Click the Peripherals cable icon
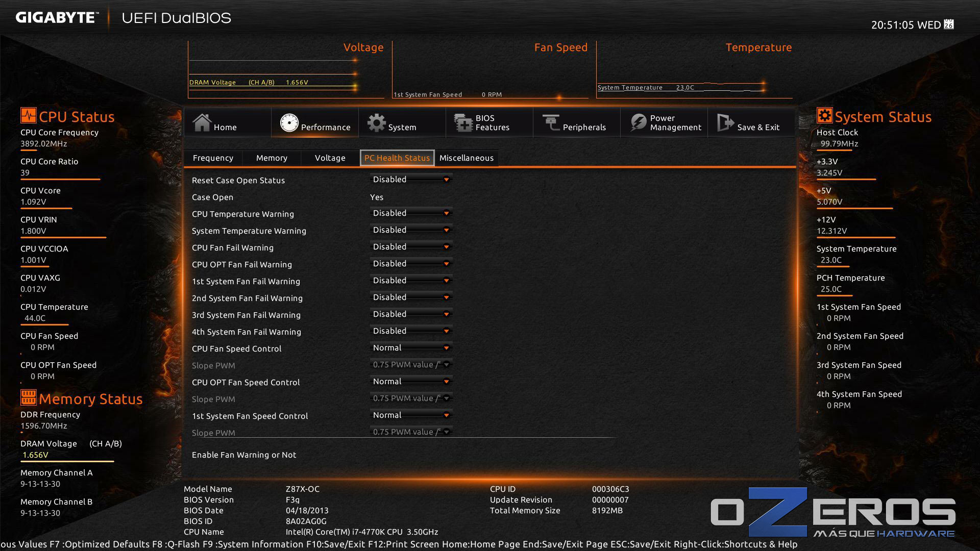The width and height of the screenshot is (980, 551). coord(551,122)
